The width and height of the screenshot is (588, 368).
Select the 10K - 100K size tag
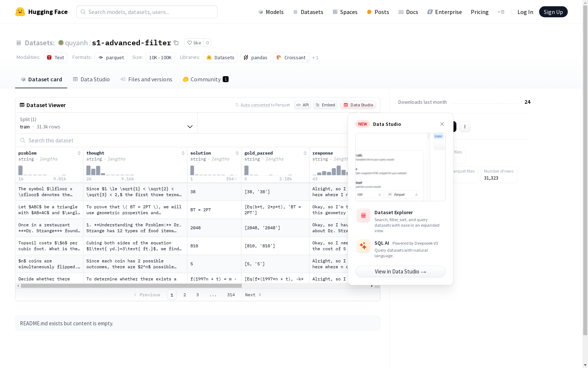[x=160, y=57]
